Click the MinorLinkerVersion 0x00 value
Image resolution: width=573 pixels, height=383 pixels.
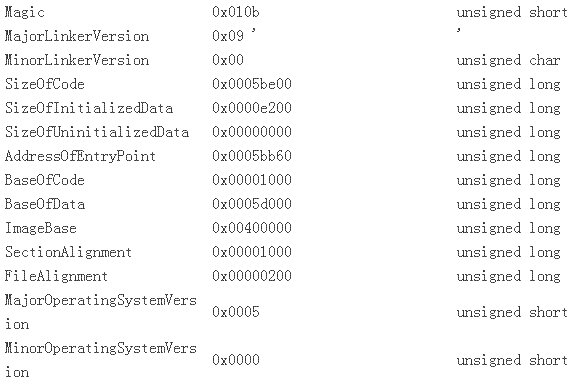(228, 60)
